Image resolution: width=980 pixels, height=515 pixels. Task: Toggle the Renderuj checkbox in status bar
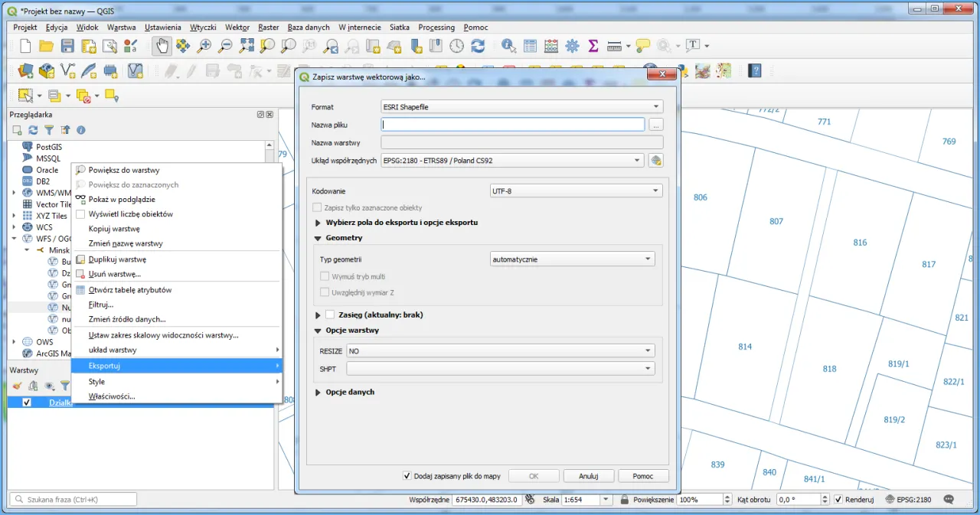[838, 500]
